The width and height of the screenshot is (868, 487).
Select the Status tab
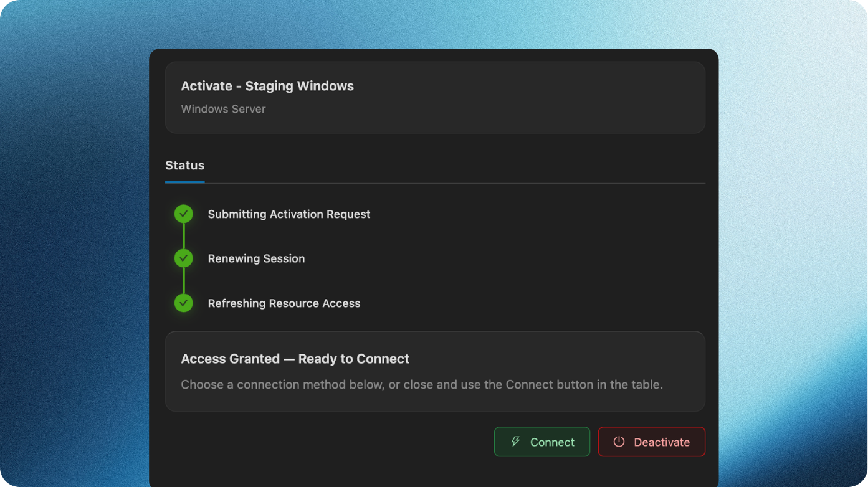(x=184, y=166)
